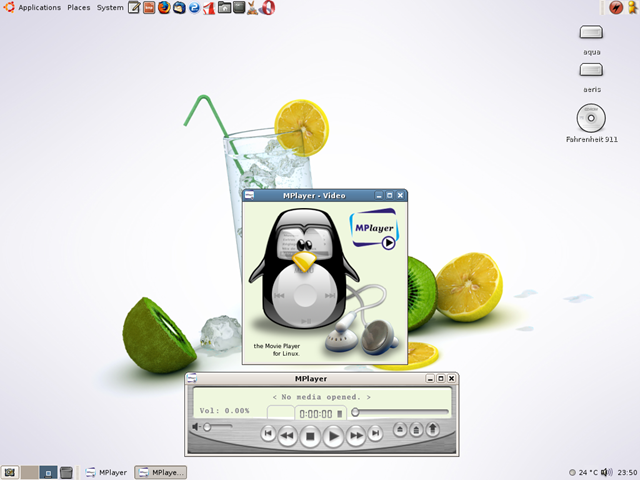640x480 pixels.
Task: Click the 23:50 clock
Action: click(627, 473)
